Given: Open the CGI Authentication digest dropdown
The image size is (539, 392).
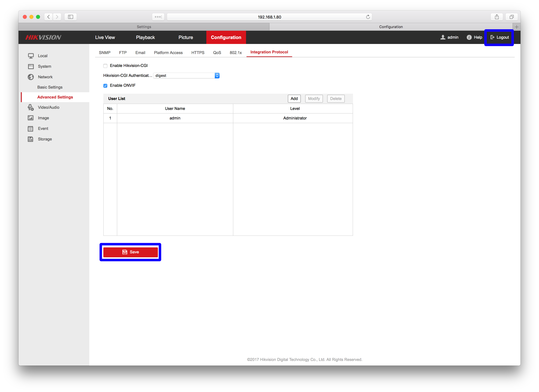Looking at the screenshot, I should tap(186, 76).
